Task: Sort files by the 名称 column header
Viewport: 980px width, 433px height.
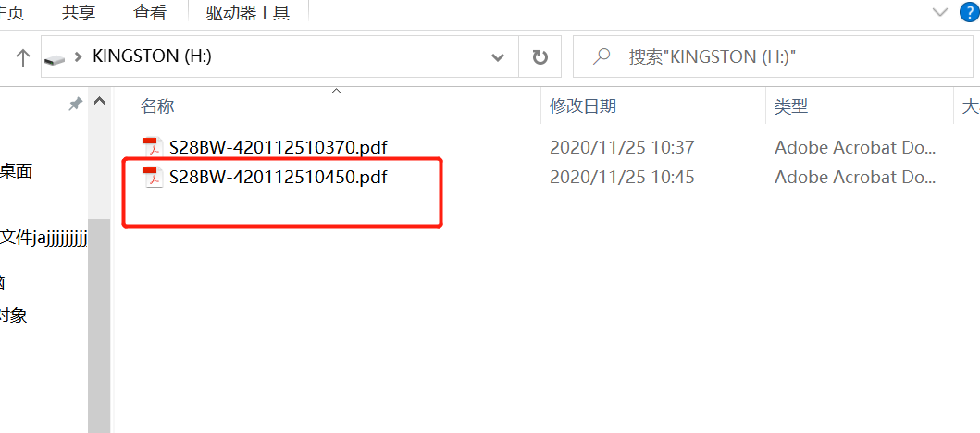Action: (157, 106)
